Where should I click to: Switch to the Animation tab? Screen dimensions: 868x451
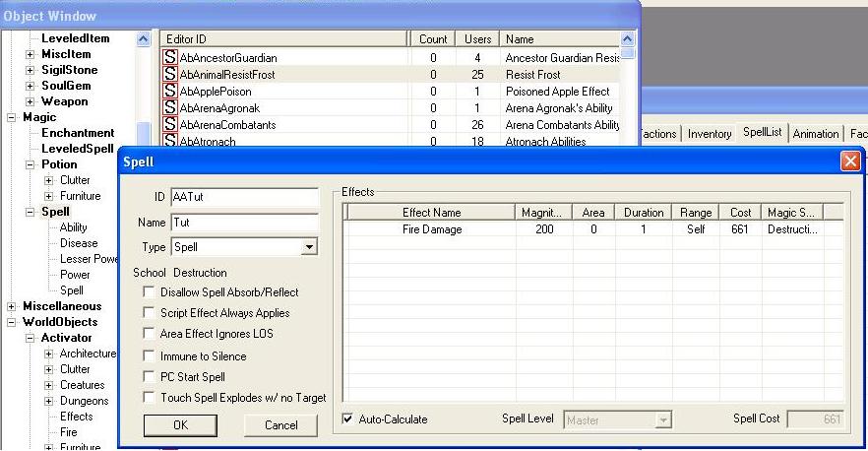[816, 134]
